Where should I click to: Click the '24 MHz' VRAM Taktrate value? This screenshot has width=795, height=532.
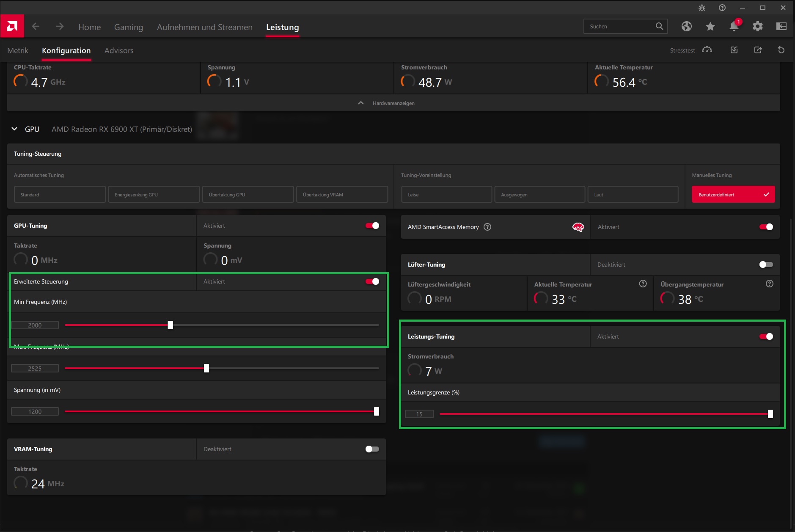click(48, 483)
